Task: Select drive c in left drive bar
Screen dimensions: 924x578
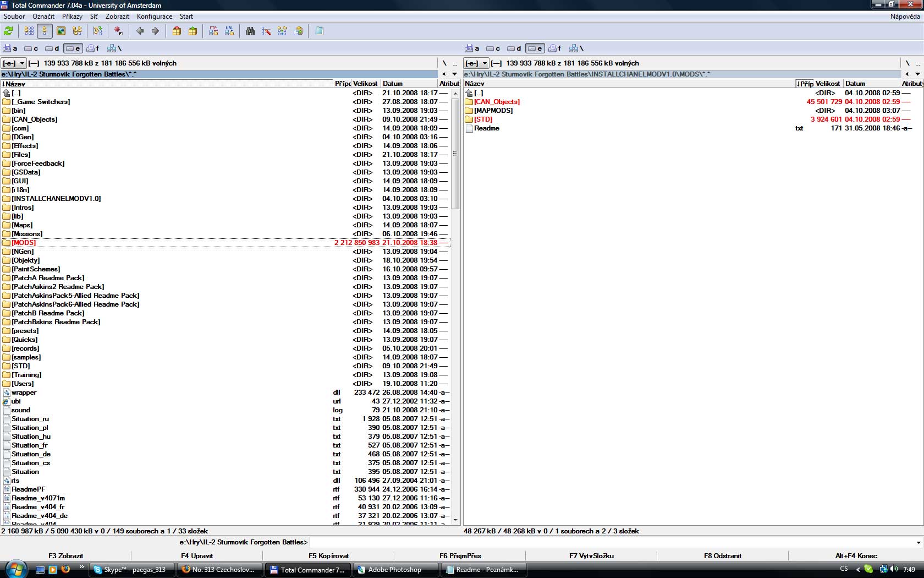Action: coord(31,48)
